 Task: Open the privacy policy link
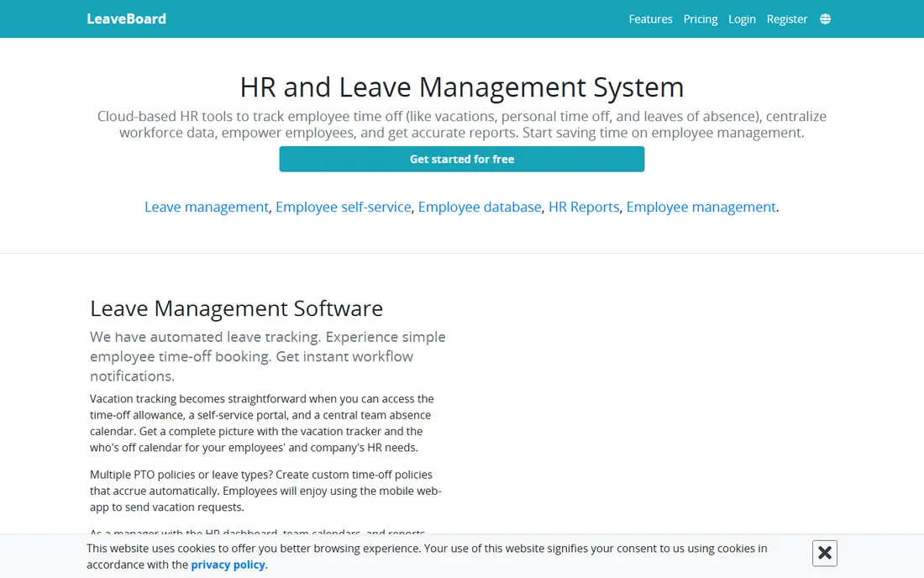click(228, 565)
